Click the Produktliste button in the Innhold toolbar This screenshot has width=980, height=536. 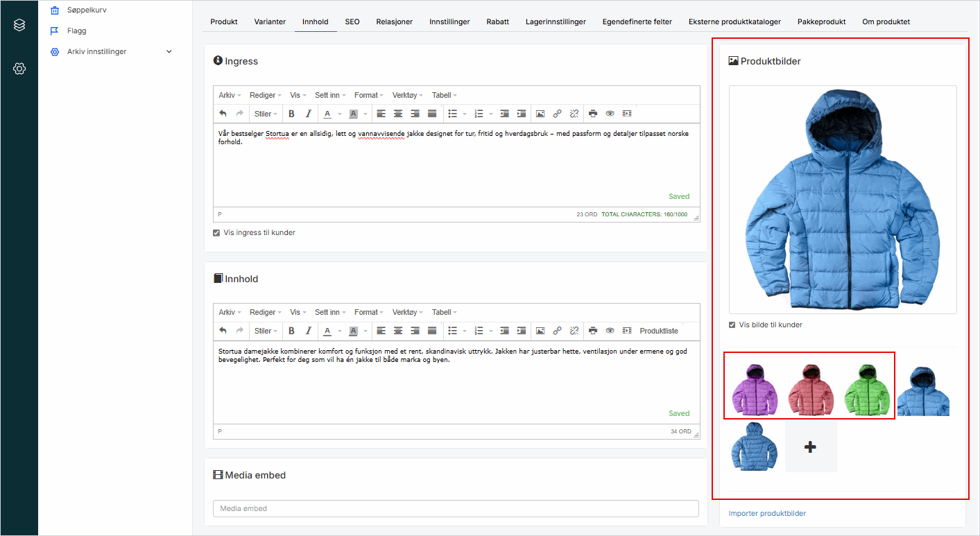pos(659,331)
